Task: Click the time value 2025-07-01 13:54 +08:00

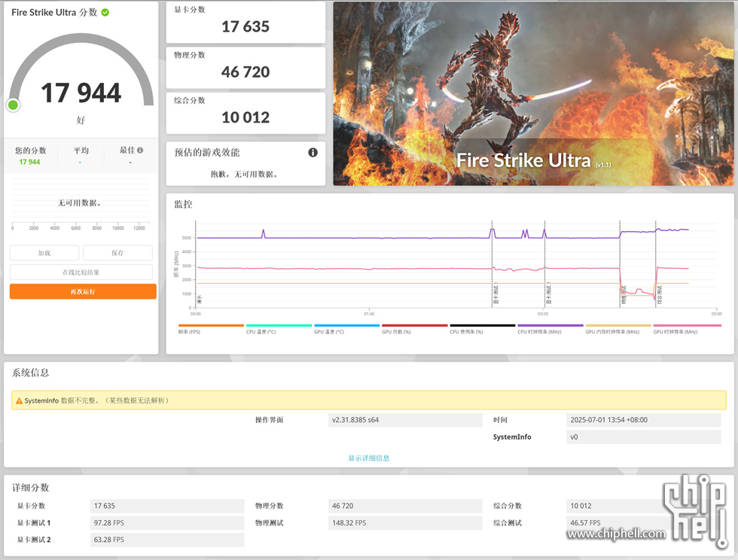Action: click(x=643, y=420)
